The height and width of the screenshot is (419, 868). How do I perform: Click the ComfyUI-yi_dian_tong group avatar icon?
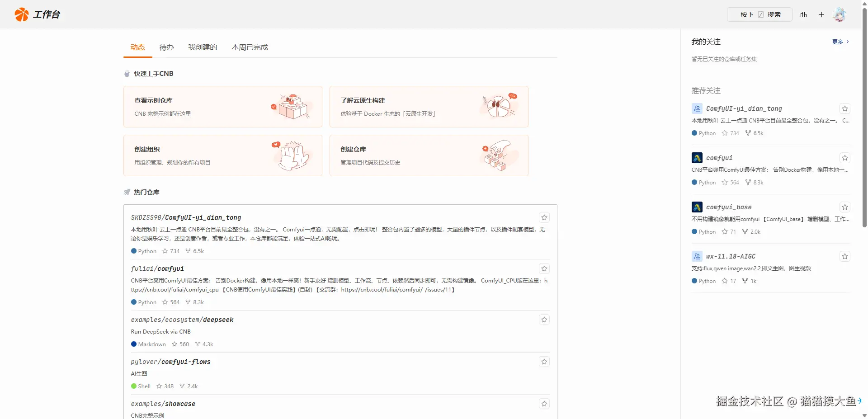pyautogui.click(x=697, y=108)
